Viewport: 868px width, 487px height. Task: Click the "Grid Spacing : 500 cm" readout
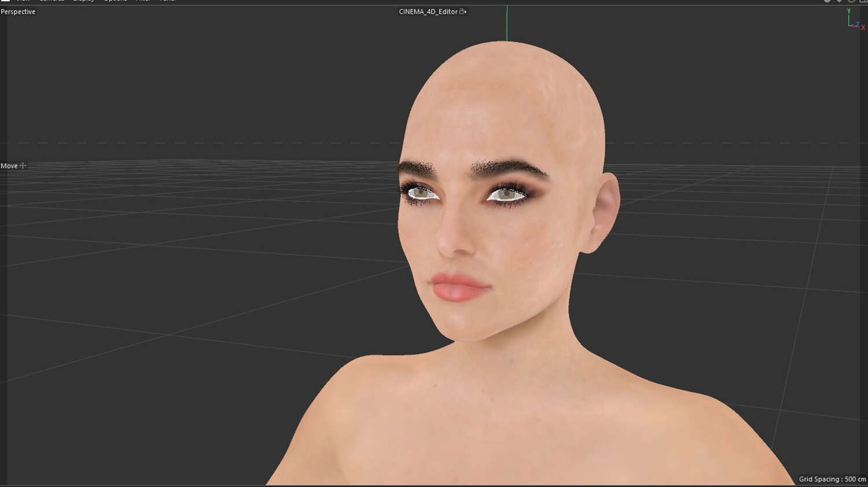tap(832, 479)
